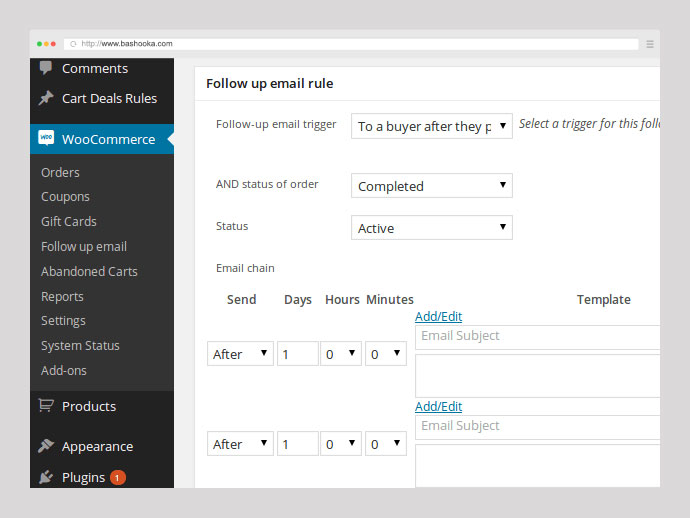Click the Days column header
The image size is (690, 518).
(x=298, y=300)
